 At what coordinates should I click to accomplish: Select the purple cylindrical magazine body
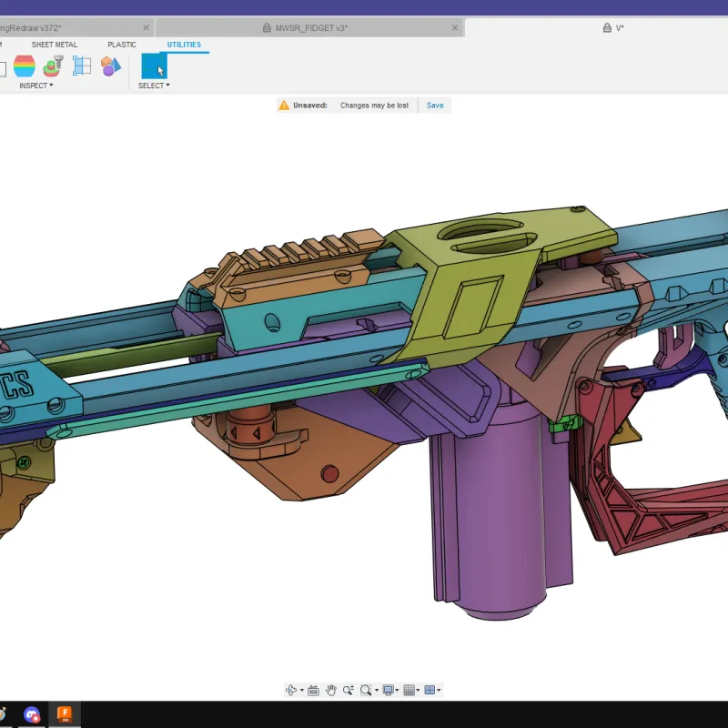pyautogui.click(x=497, y=511)
